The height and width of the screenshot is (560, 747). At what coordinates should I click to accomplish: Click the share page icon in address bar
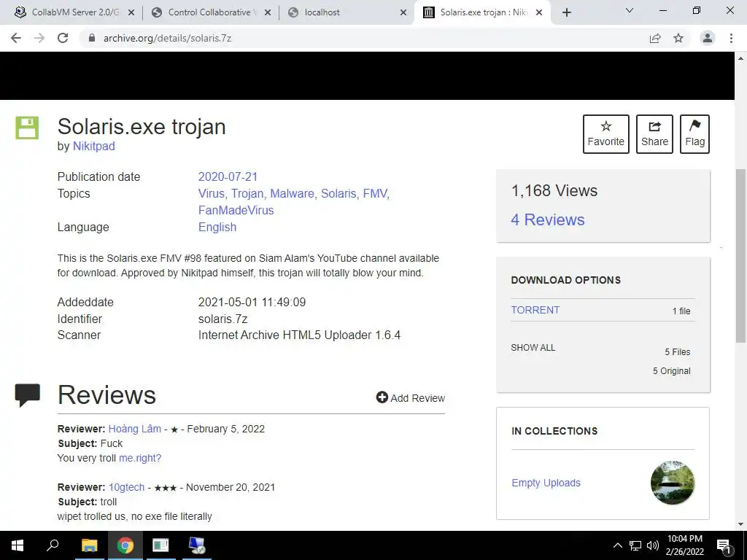655,38
